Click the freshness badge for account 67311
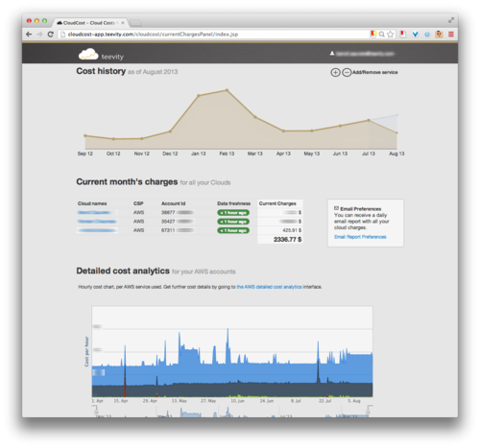The width and height of the screenshot is (480, 448). point(233,230)
